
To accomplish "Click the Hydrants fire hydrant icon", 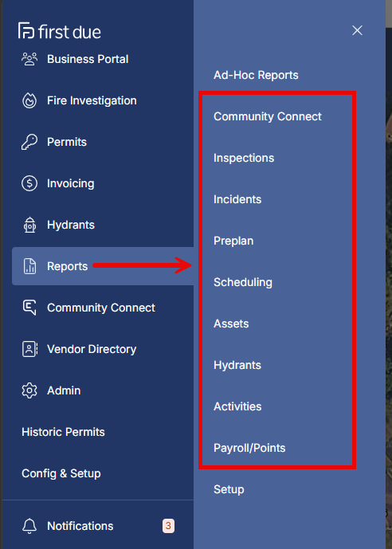I will (x=29, y=225).
